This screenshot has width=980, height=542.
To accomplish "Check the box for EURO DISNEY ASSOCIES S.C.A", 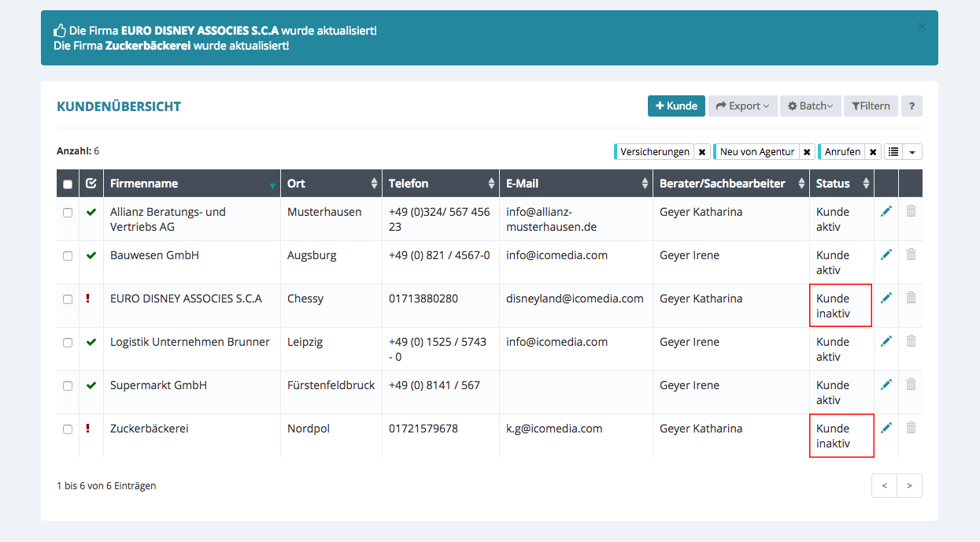I will (x=68, y=299).
